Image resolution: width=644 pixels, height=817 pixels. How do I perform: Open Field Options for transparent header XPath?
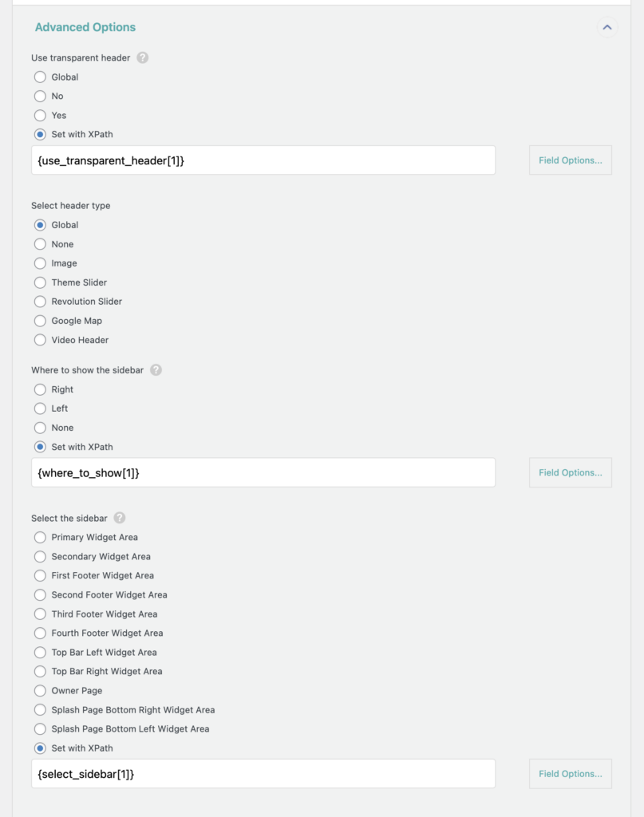click(x=570, y=160)
